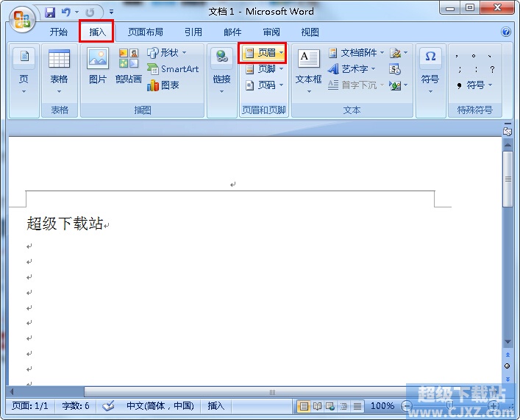Viewport: 520px width, 420px height.
Task: Click the proofing check icon
Action: (108, 406)
